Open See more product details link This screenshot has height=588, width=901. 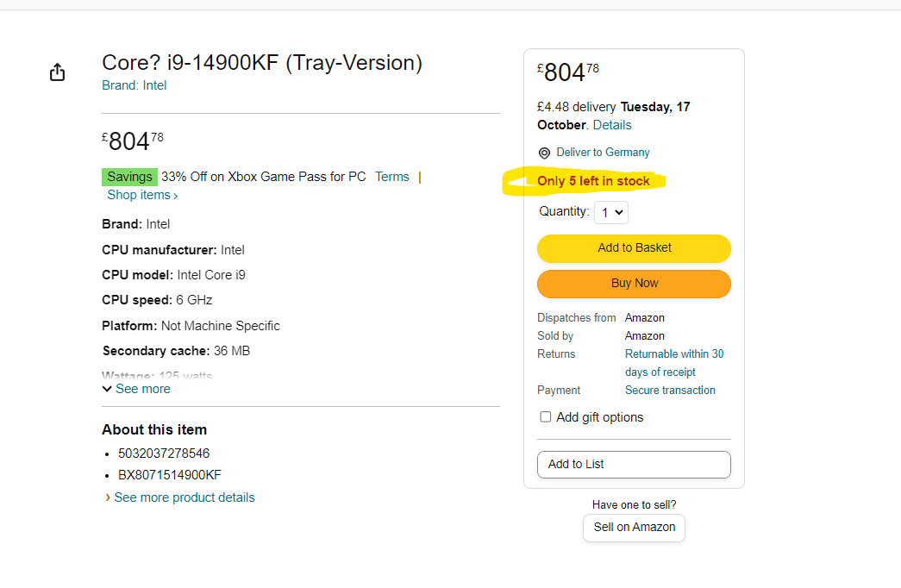185,497
